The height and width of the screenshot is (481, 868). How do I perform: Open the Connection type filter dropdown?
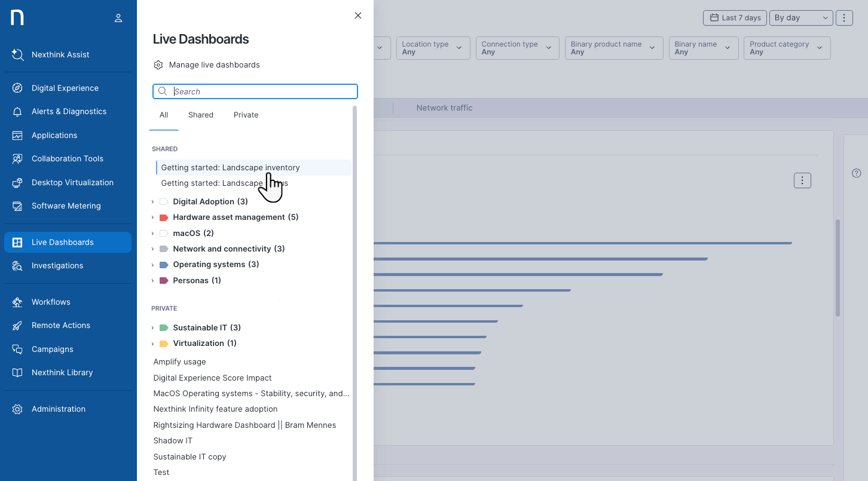(517, 48)
